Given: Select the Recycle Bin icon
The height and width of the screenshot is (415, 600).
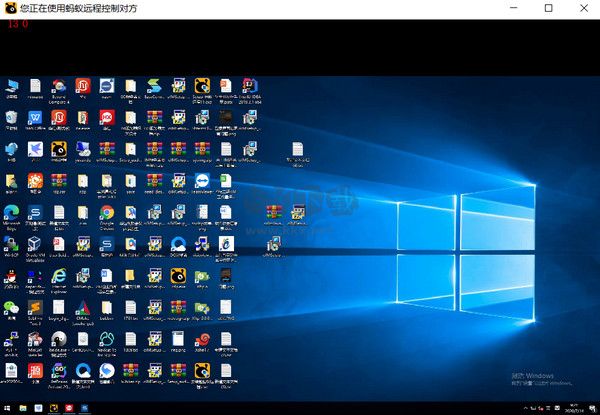Looking at the screenshot, I should tap(11, 118).
